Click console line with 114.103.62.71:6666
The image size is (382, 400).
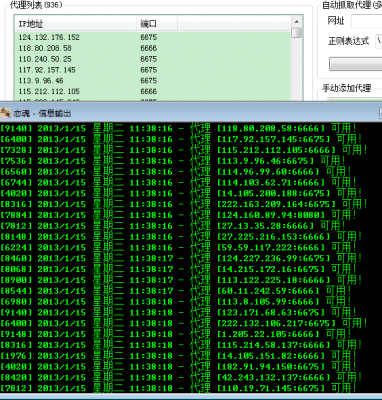coord(178,182)
